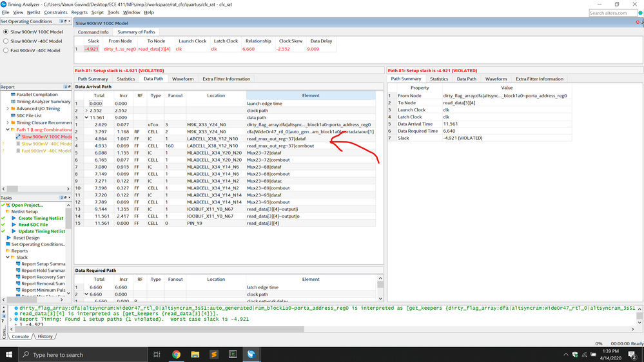Click the Update Timing Netlist play icon
The image size is (644, 362).
[14, 231]
